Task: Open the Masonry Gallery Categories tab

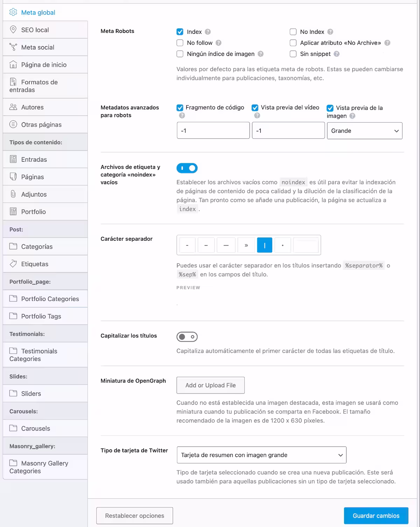Action: pos(45,467)
